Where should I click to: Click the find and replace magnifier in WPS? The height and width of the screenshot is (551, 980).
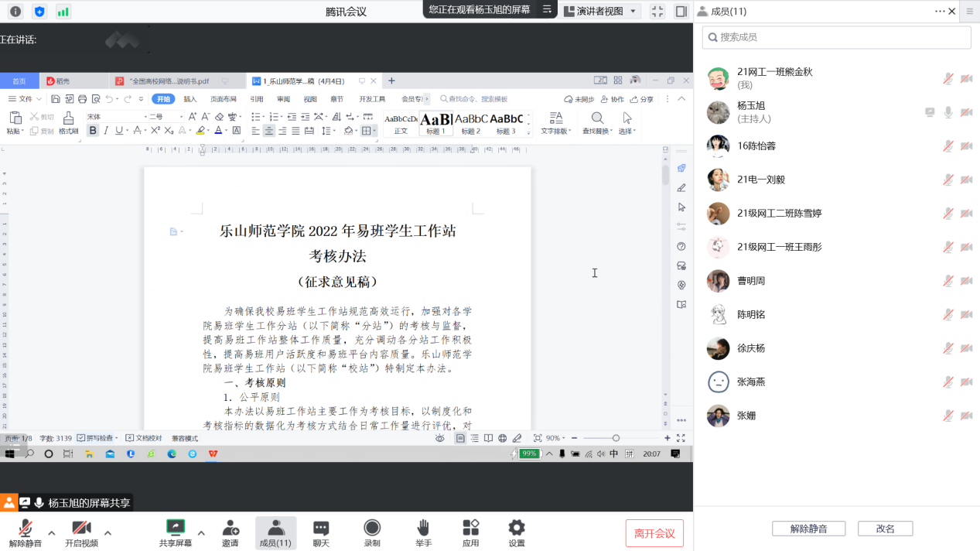pos(597,118)
